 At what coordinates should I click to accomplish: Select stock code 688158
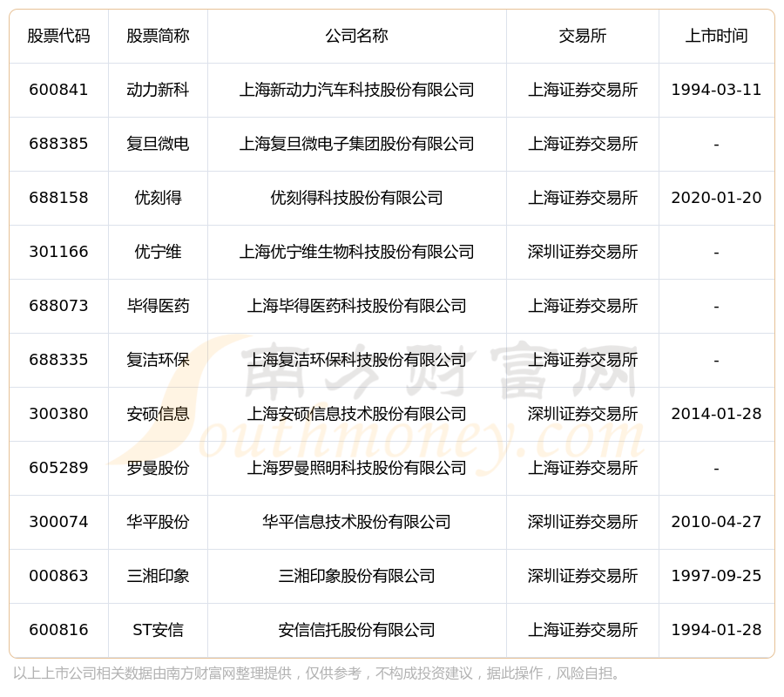58,198
